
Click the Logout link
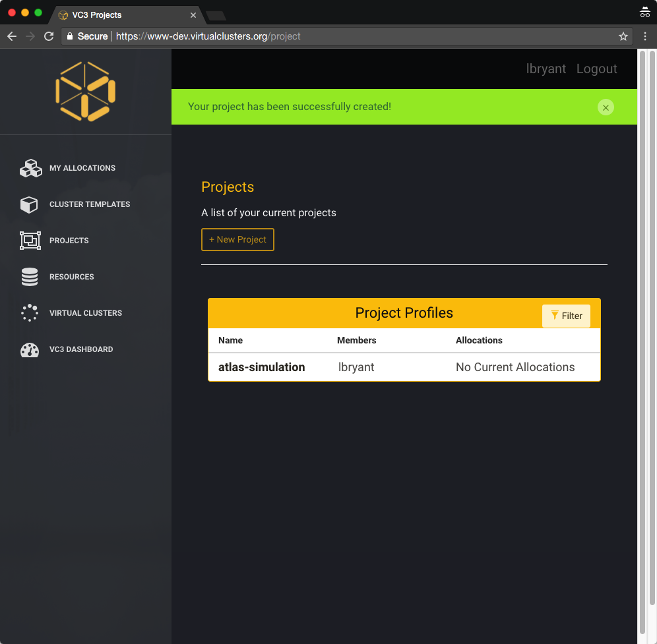point(596,69)
